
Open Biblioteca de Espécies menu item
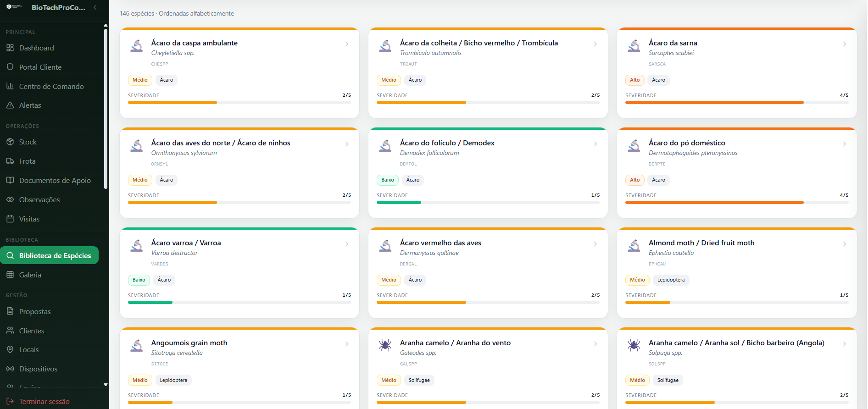50,255
